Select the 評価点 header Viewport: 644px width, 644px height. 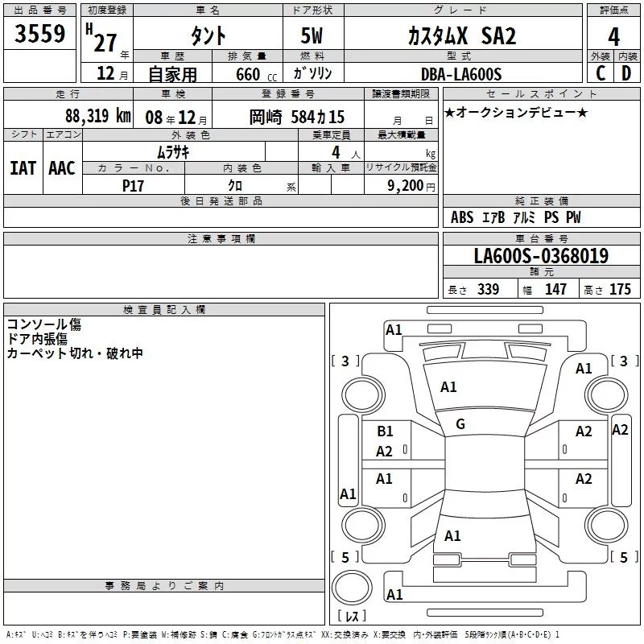pos(613,10)
